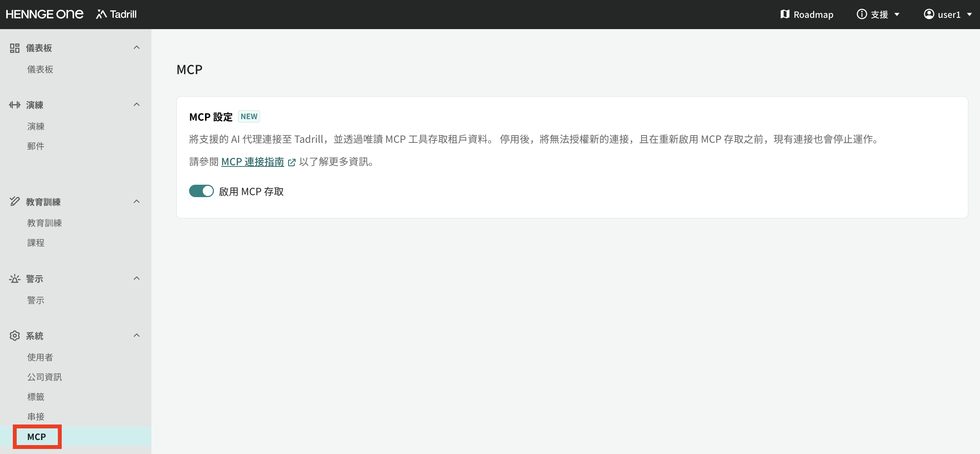The image size is (980, 454).
Task: Click the 演練 dumbbell icon
Action: [x=15, y=105]
